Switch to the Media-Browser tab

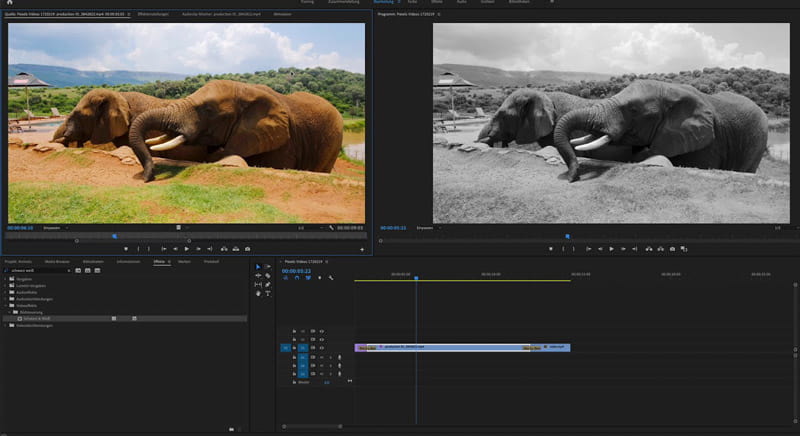click(x=57, y=262)
